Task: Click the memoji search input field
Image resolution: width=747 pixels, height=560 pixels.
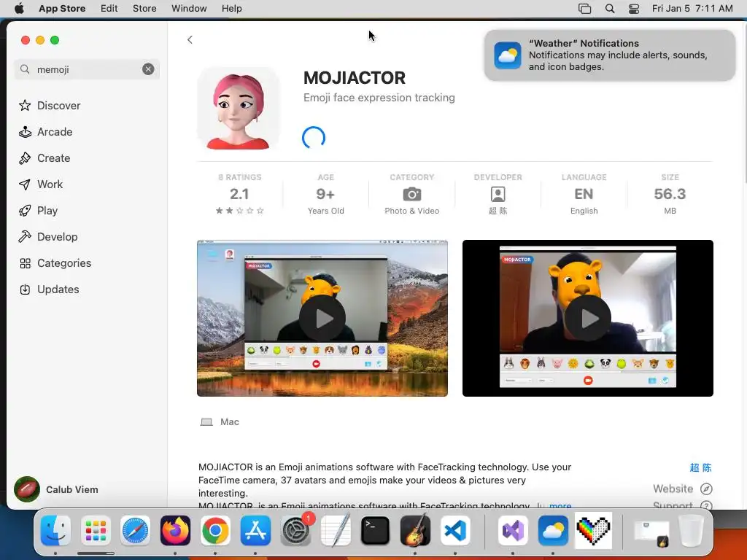Action: [x=87, y=69]
